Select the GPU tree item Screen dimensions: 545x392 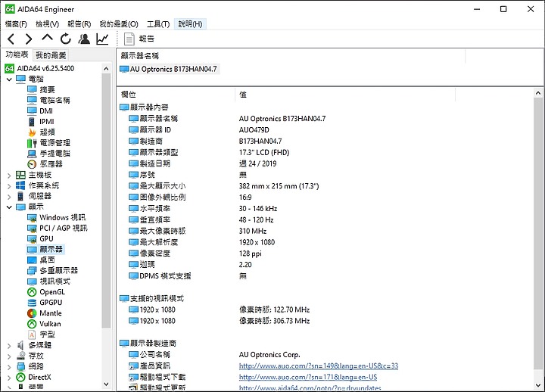point(40,238)
